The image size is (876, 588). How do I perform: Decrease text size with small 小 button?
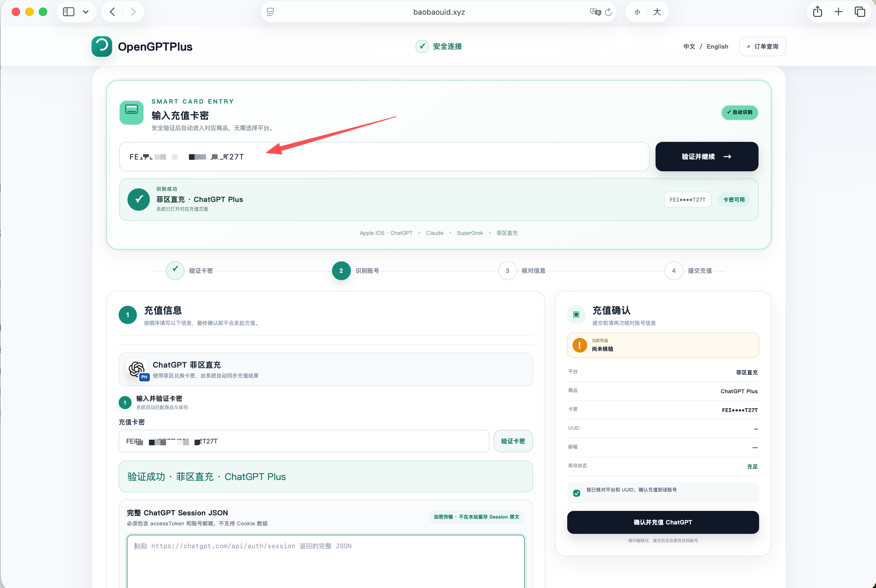tap(637, 12)
